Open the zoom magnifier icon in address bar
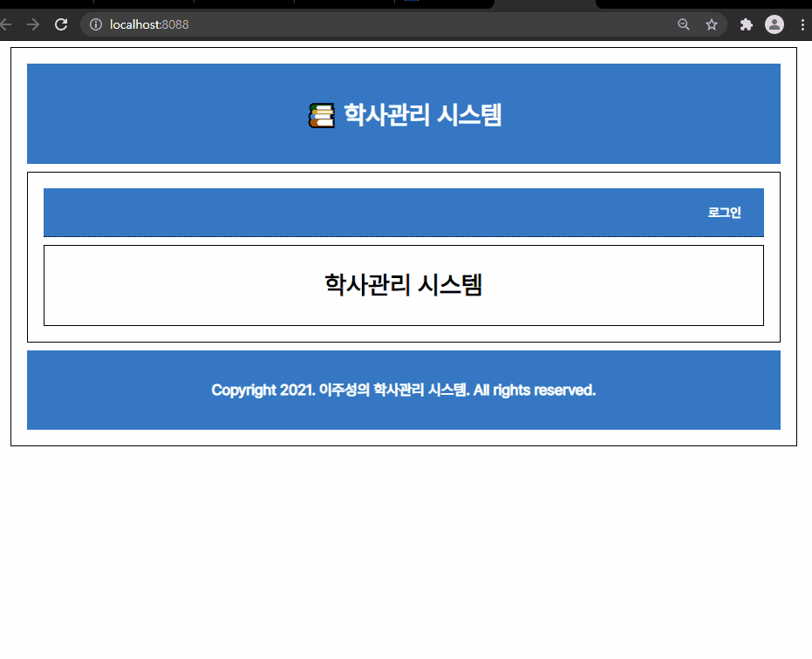The height and width of the screenshot is (659, 812). coord(684,24)
